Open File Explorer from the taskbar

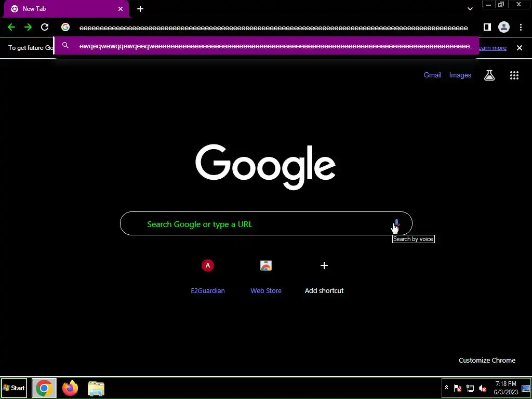point(96,389)
